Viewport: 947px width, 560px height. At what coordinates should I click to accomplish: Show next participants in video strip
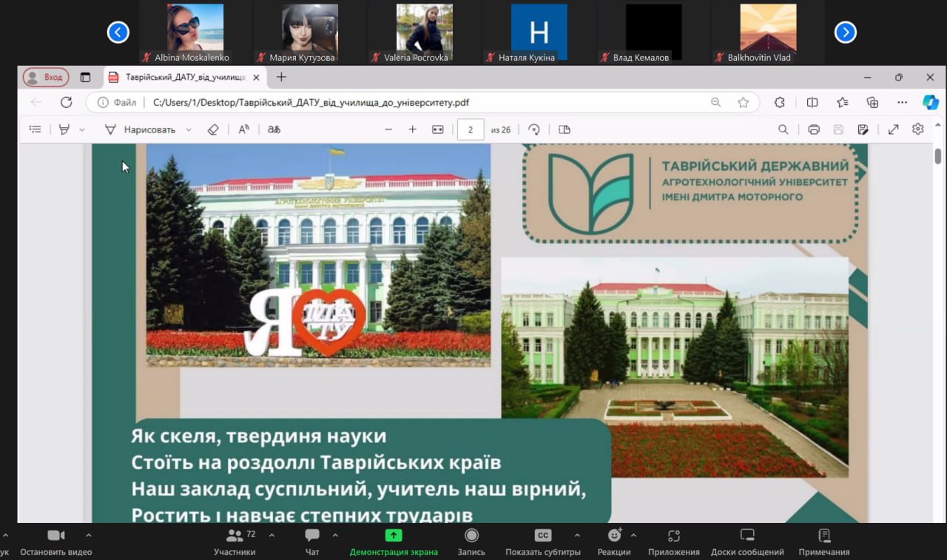pyautogui.click(x=846, y=33)
